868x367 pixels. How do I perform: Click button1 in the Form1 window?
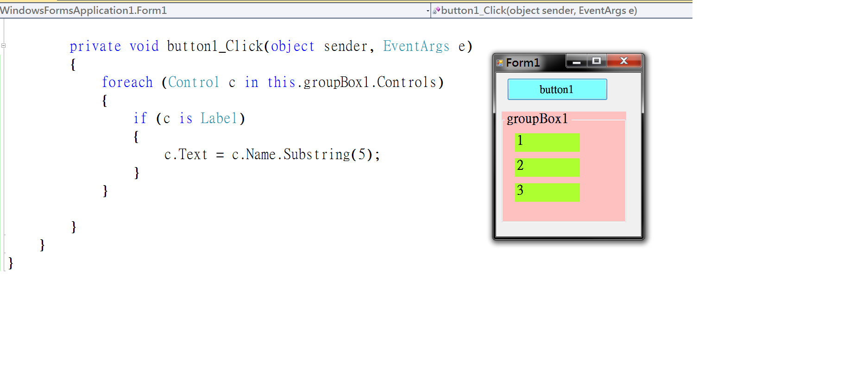pyautogui.click(x=557, y=89)
